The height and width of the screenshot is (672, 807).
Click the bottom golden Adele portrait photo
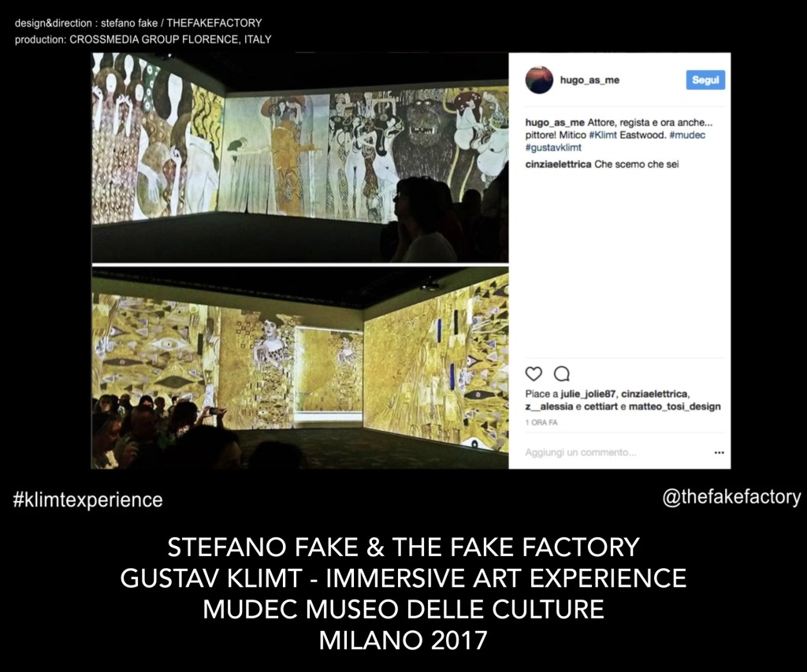pyautogui.click(x=300, y=367)
